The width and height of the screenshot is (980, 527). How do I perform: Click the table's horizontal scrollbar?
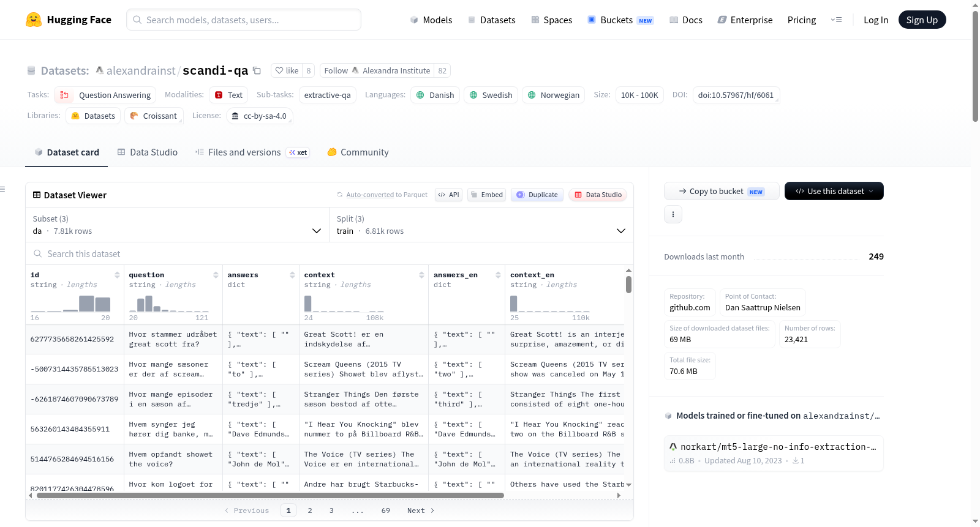270,495
